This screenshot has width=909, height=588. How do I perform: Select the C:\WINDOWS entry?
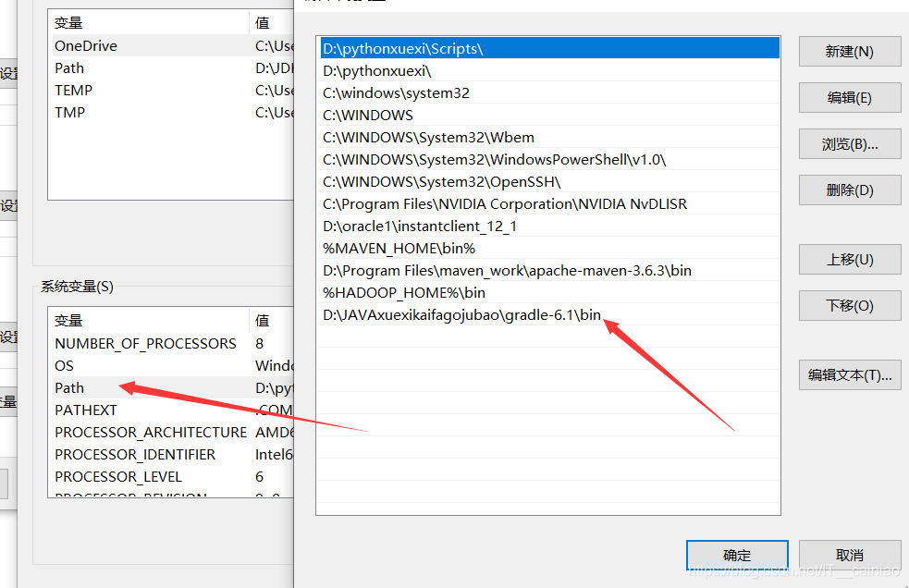[549, 115]
